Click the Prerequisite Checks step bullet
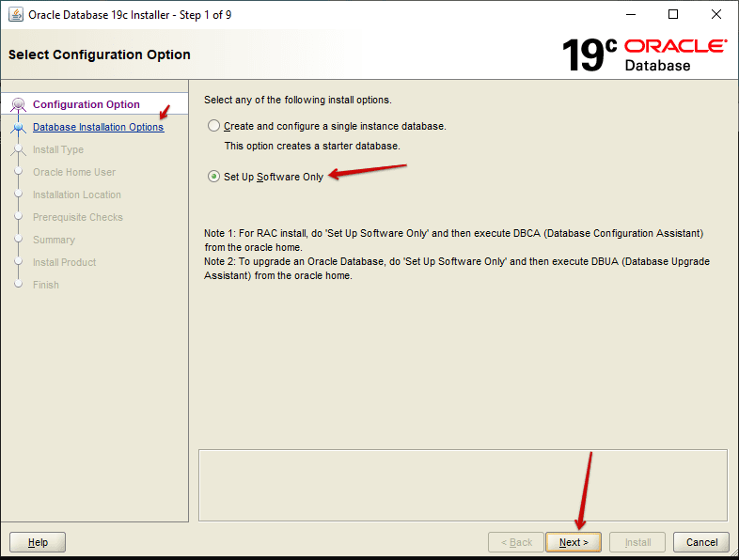 coord(19,216)
